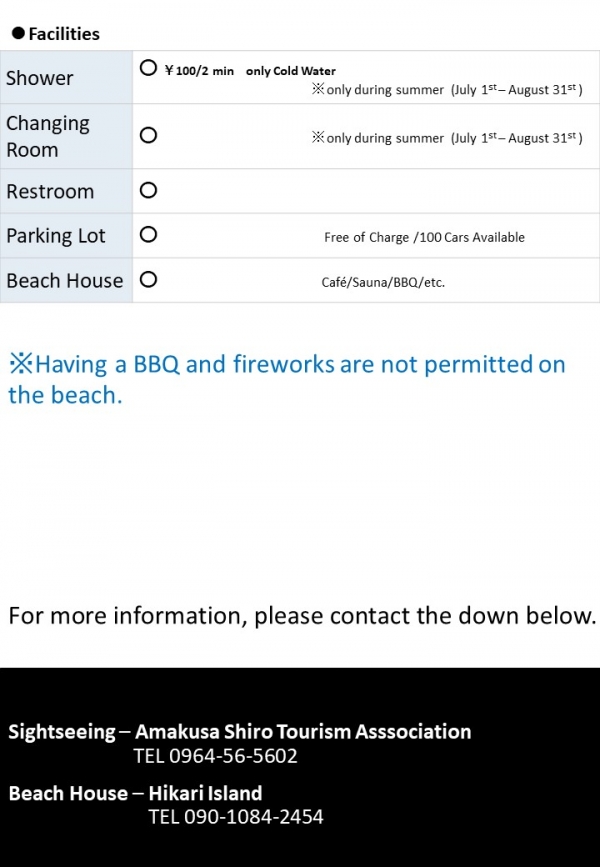Viewport: 600px width, 867px height.
Task: Select the Changing Room label cell
Action: [x=66, y=136]
